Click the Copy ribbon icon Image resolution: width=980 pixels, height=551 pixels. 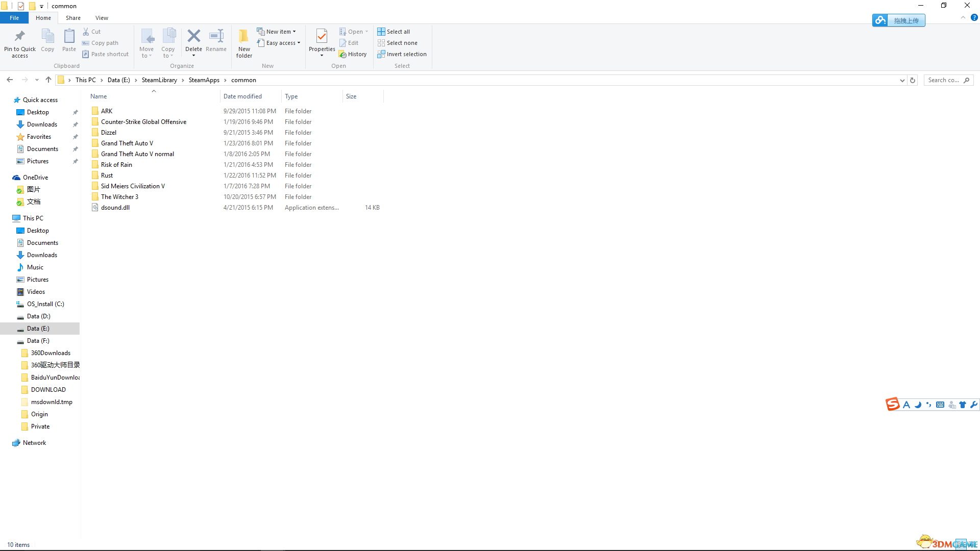[47, 36]
